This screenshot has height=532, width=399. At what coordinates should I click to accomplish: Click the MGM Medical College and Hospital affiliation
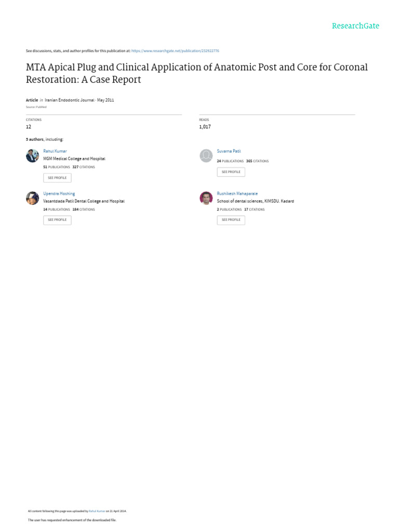pyautogui.click(x=74, y=158)
